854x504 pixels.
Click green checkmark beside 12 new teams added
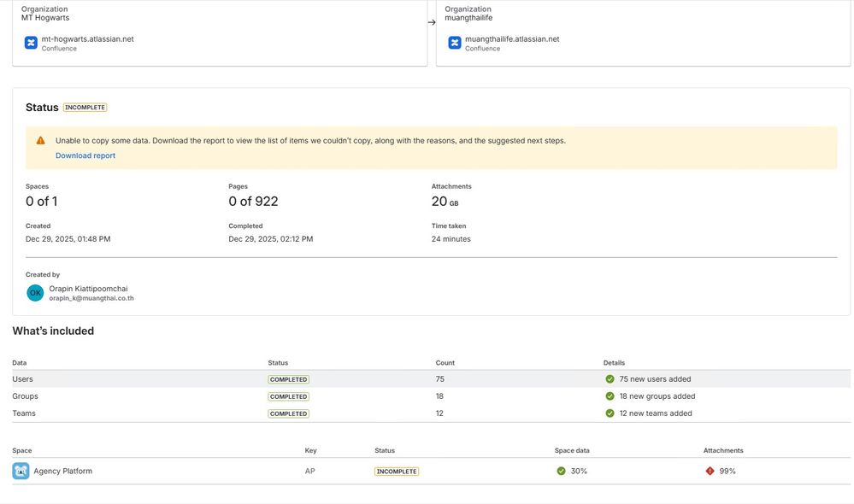pyautogui.click(x=610, y=413)
